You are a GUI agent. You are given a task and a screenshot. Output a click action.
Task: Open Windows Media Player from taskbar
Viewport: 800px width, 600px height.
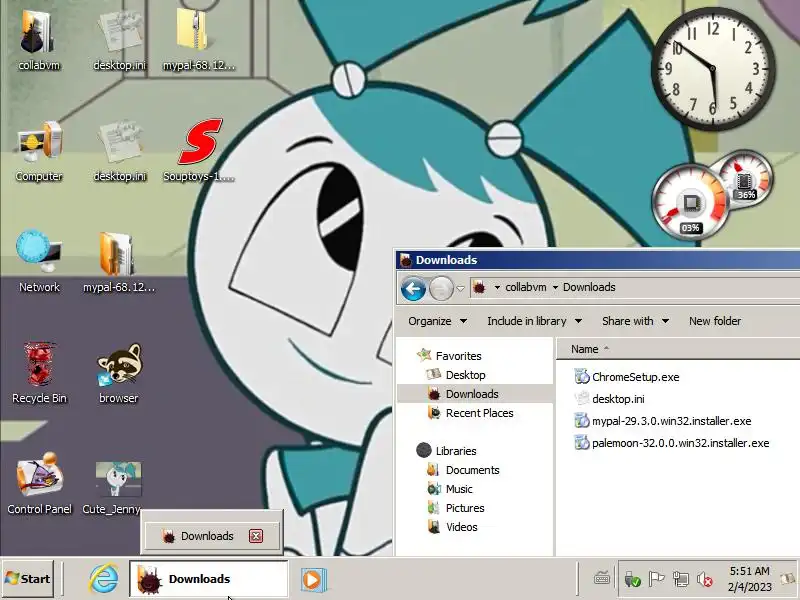[x=312, y=580]
